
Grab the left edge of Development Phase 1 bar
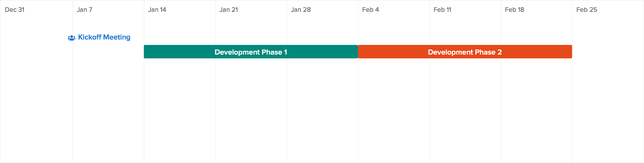click(144, 52)
